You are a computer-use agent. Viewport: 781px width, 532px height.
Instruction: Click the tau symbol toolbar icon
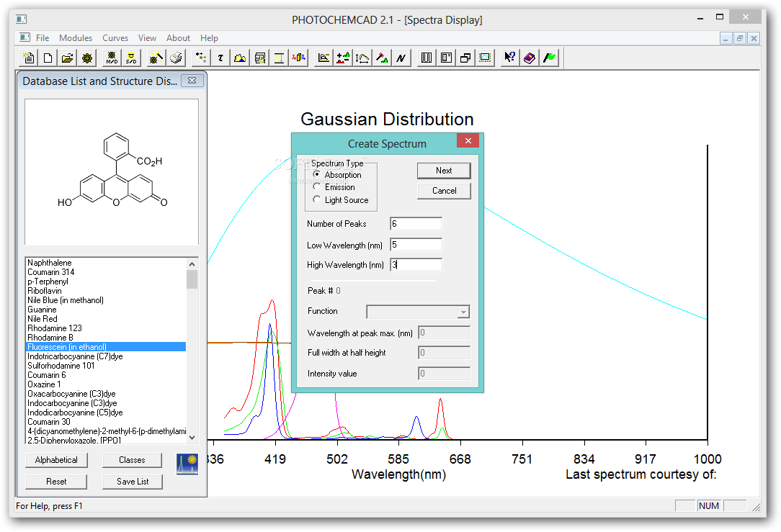(x=220, y=58)
